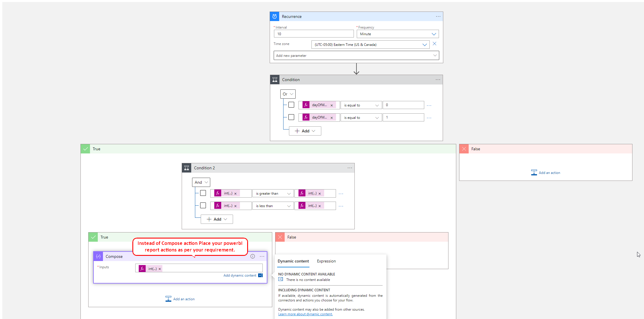
Task: Click the info icon on Compose action
Action: 253,256
